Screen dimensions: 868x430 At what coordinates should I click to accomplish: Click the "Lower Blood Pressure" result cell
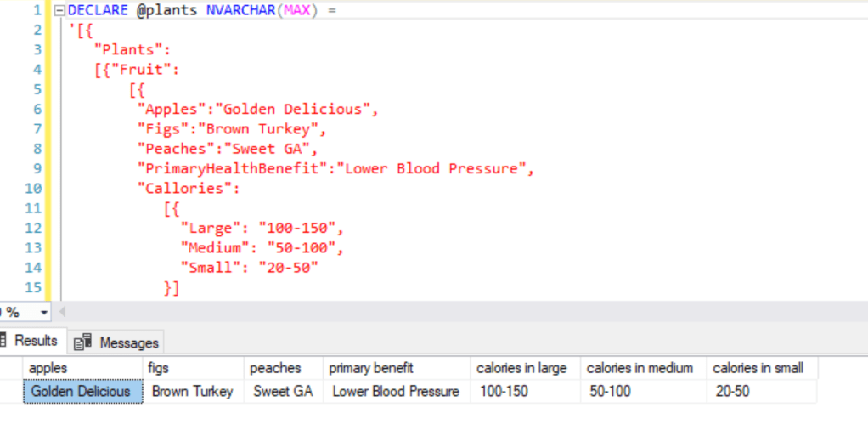click(x=396, y=392)
